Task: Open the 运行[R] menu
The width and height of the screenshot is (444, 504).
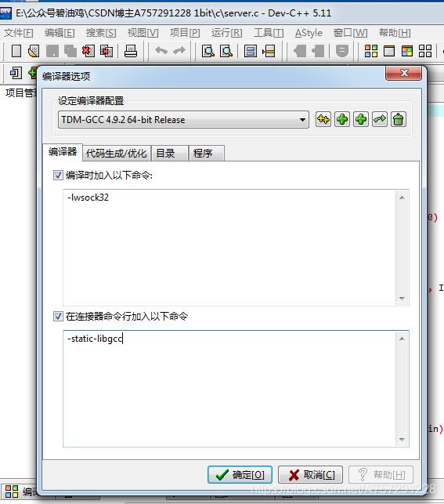Action: 226,33
